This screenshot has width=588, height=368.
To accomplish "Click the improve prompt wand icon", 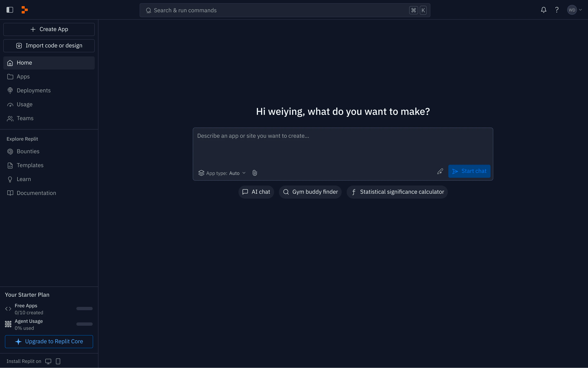I will coord(440,171).
